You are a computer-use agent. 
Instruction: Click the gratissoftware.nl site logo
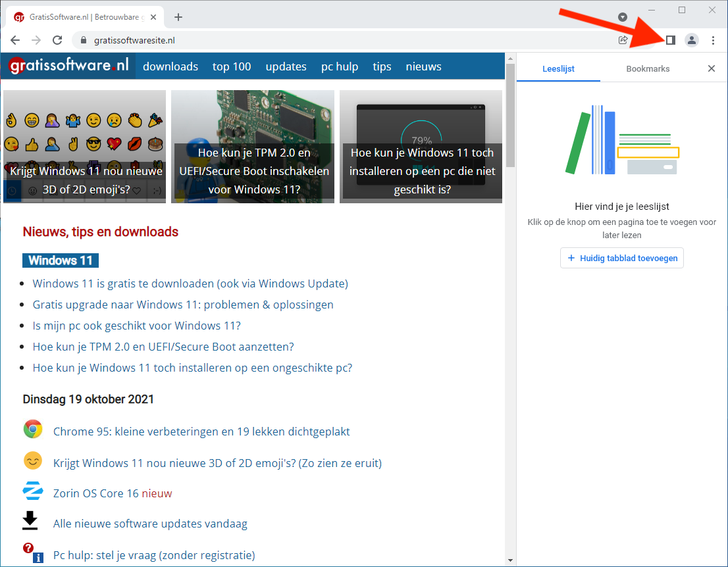tap(69, 66)
